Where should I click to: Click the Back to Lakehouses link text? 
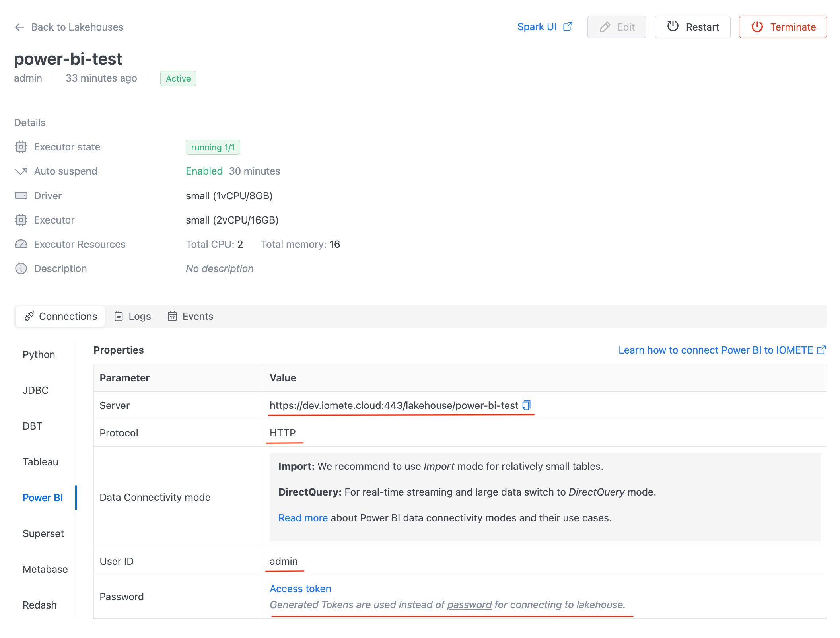coord(77,27)
